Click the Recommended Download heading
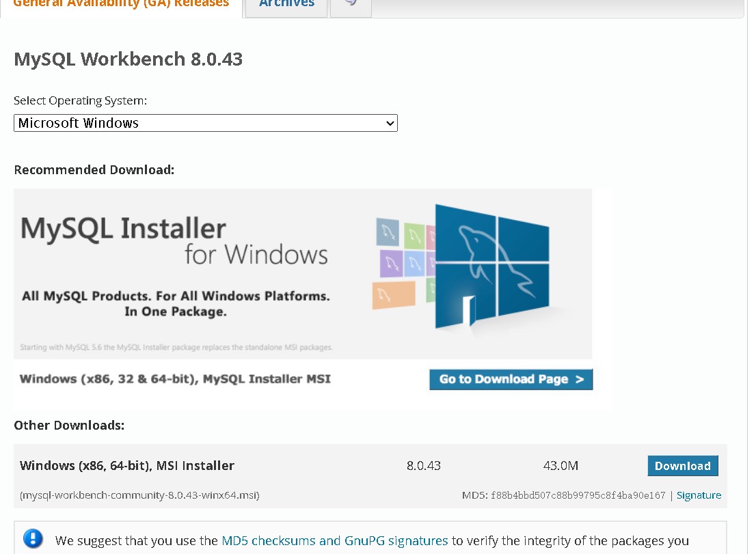The height and width of the screenshot is (554, 756). (x=94, y=170)
